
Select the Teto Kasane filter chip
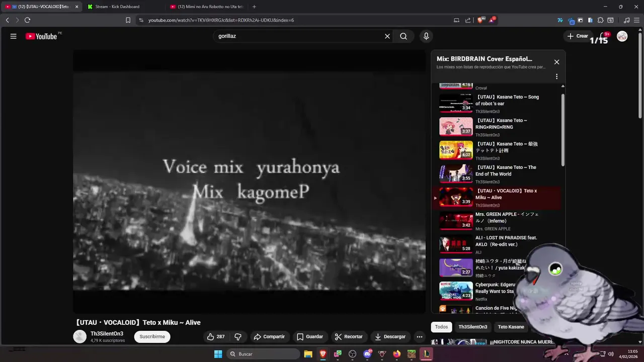(x=511, y=327)
